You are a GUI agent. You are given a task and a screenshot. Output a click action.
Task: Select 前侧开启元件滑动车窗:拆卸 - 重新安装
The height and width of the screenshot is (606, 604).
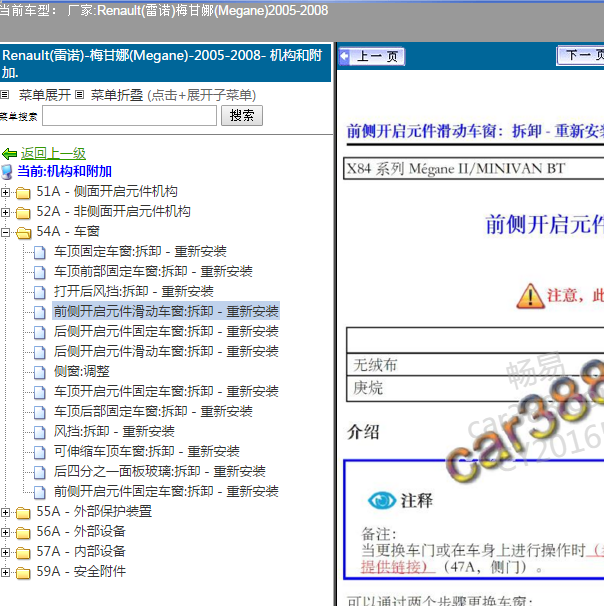click(166, 312)
